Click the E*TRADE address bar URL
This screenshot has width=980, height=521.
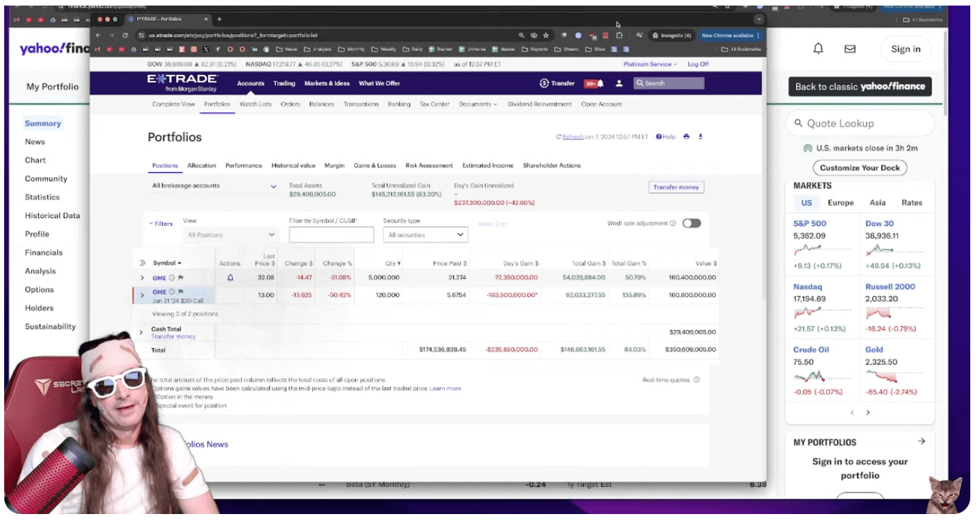tap(233, 35)
